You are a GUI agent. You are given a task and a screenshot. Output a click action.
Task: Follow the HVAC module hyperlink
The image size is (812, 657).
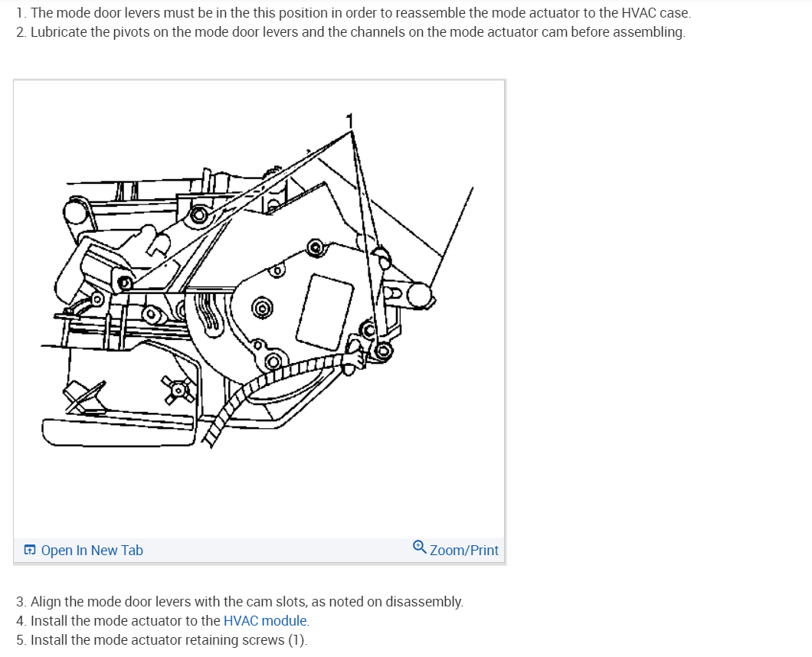coord(265,620)
